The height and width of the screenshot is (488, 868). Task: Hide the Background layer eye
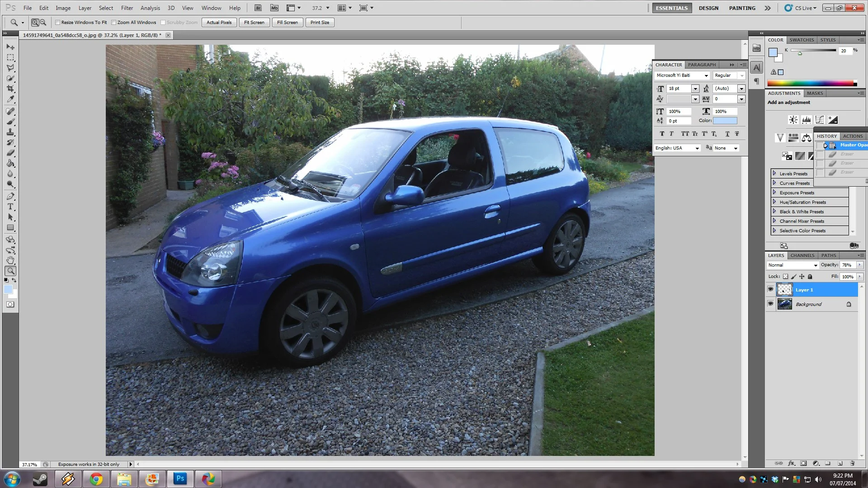(x=770, y=304)
